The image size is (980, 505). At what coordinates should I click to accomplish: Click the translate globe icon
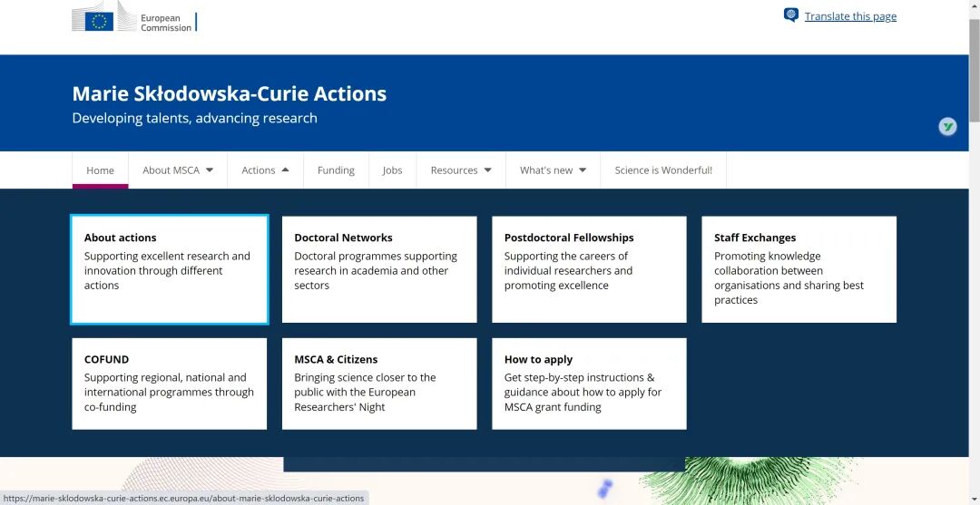click(x=791, y=15)
